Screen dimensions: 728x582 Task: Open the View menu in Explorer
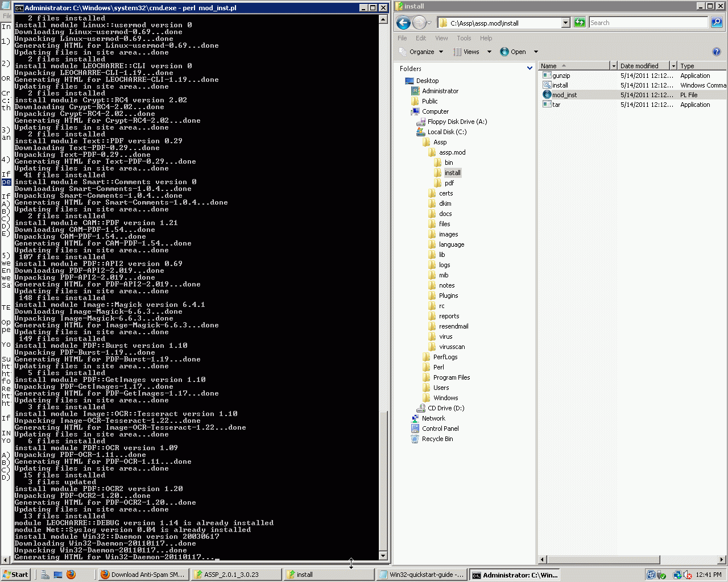[x=441, y=38]
